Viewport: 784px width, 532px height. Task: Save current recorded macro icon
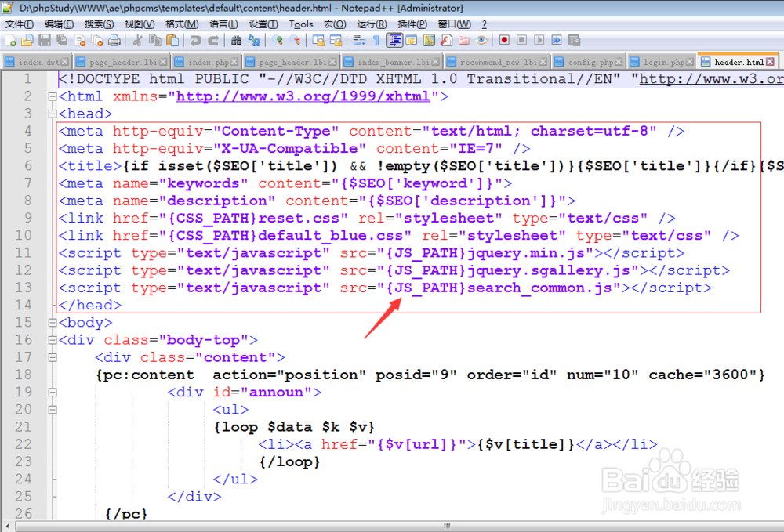(574, 41)
